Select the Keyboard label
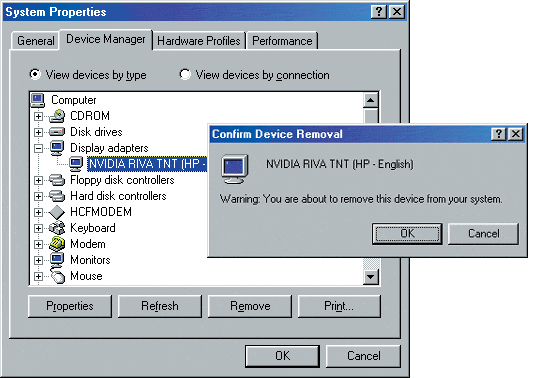The height and width of the screenshot is (378, 540). (x=93, y=228)
